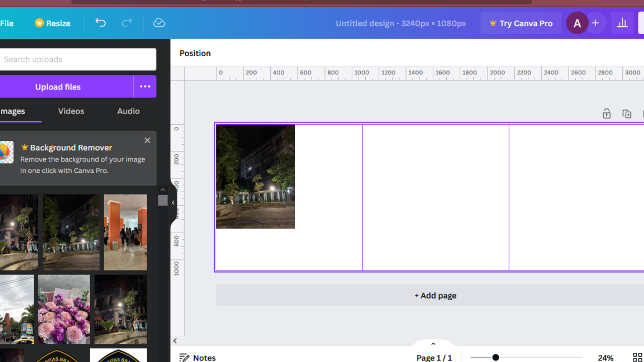The width and height of the screenshot is (644, 362).
Task: Select the night building image on canvas
Action: coord(256,176)
